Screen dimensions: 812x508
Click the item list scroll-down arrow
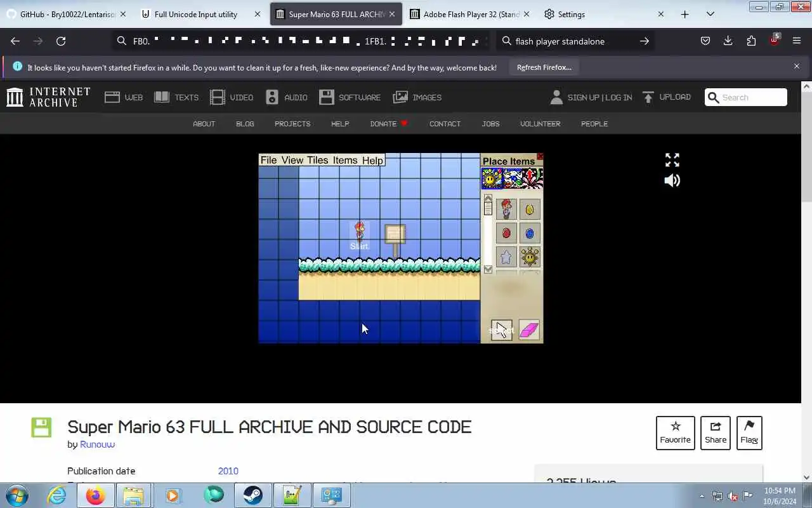pos(488,269)
